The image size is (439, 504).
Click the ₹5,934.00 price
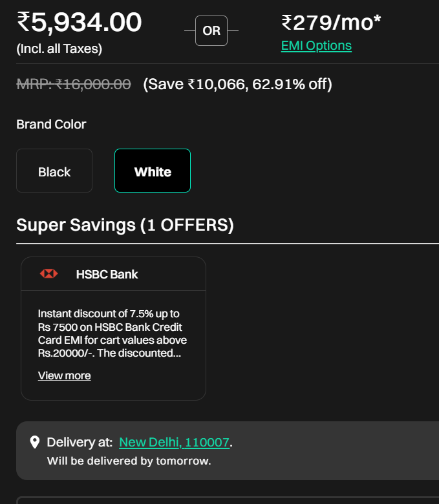point(79,22)
